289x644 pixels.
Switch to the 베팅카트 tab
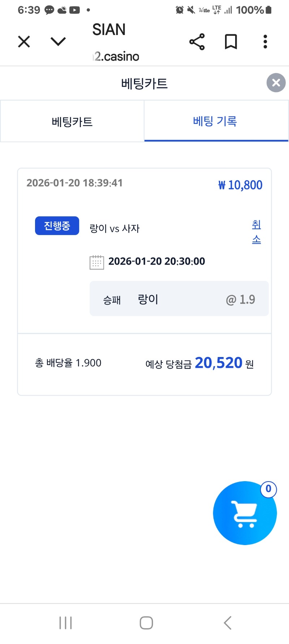point(72,122)
